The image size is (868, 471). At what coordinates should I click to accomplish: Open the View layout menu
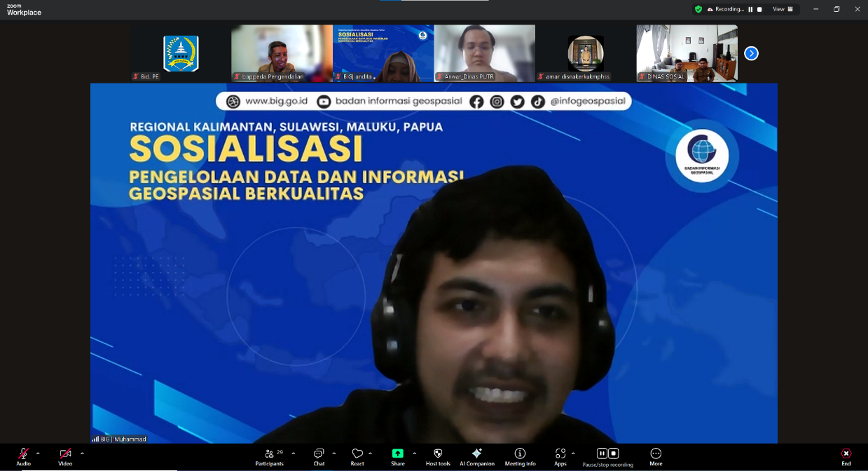(783, 9)
